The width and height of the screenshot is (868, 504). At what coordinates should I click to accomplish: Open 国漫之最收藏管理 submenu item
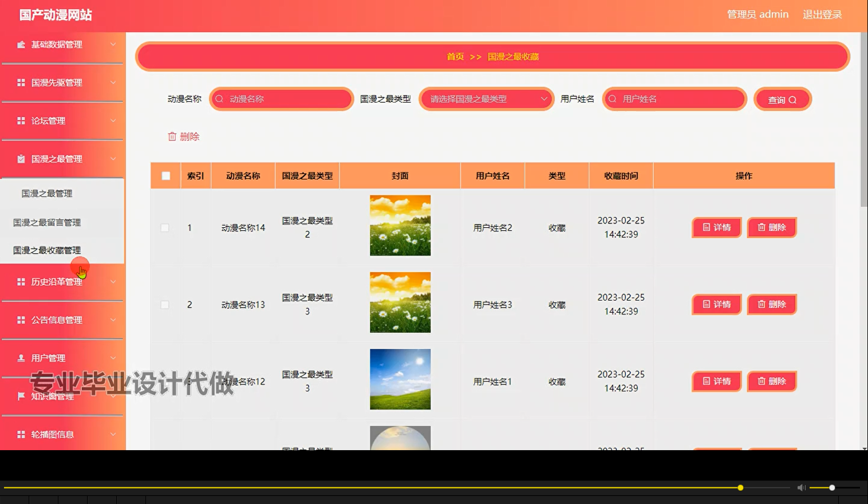pos(47,250)
